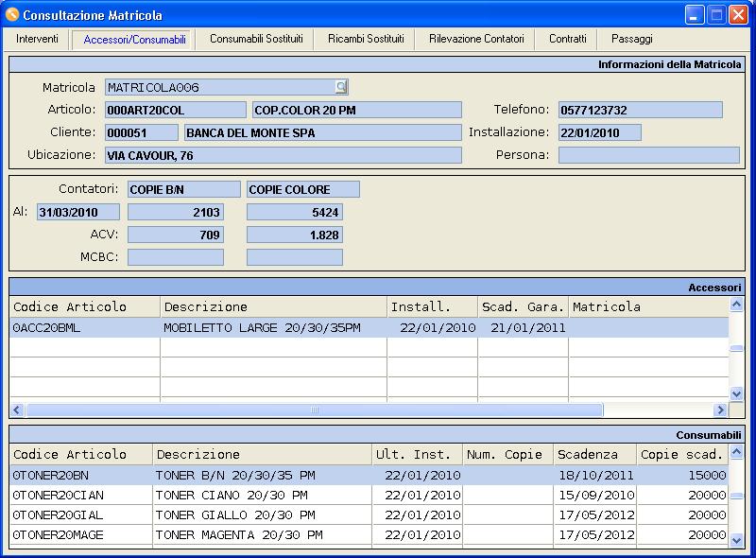Click Consumabili Descrizione column header
The height and width of the screenshot is (558, 756).
pos(263,455)
